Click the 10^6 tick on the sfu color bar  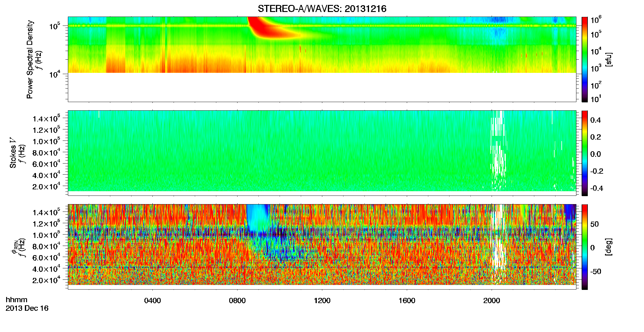596,20
